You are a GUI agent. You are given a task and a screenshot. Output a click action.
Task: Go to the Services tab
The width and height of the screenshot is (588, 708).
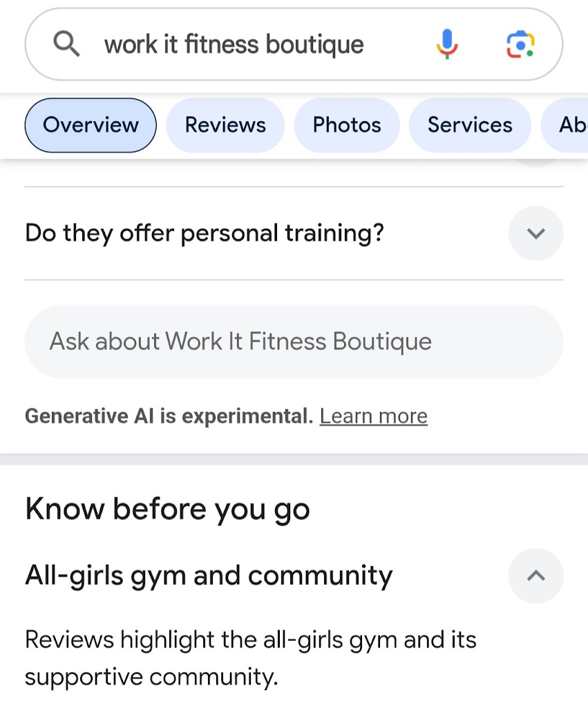[470, 125]
